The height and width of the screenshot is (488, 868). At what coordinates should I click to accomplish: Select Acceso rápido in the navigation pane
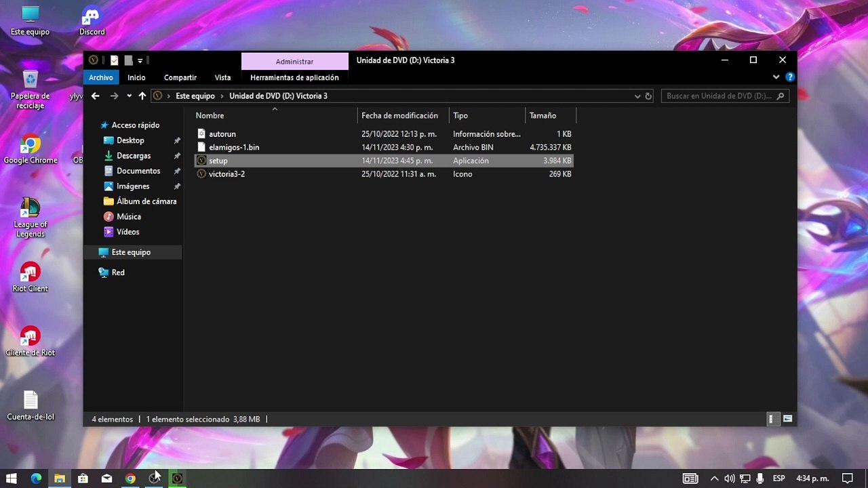135,125
